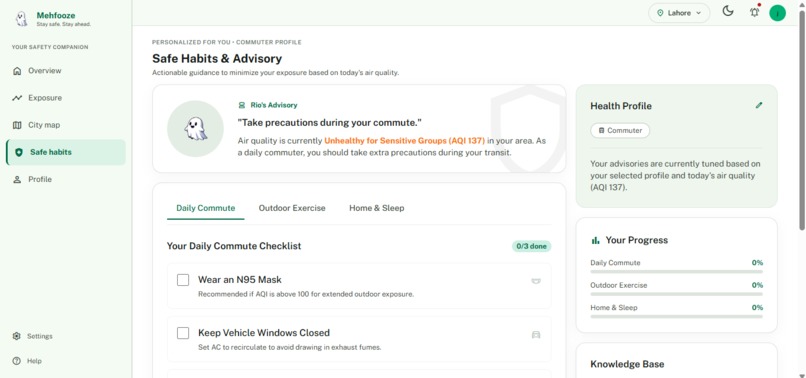
Task: Click the Exposure chart icon
Action: click(17, 98)
